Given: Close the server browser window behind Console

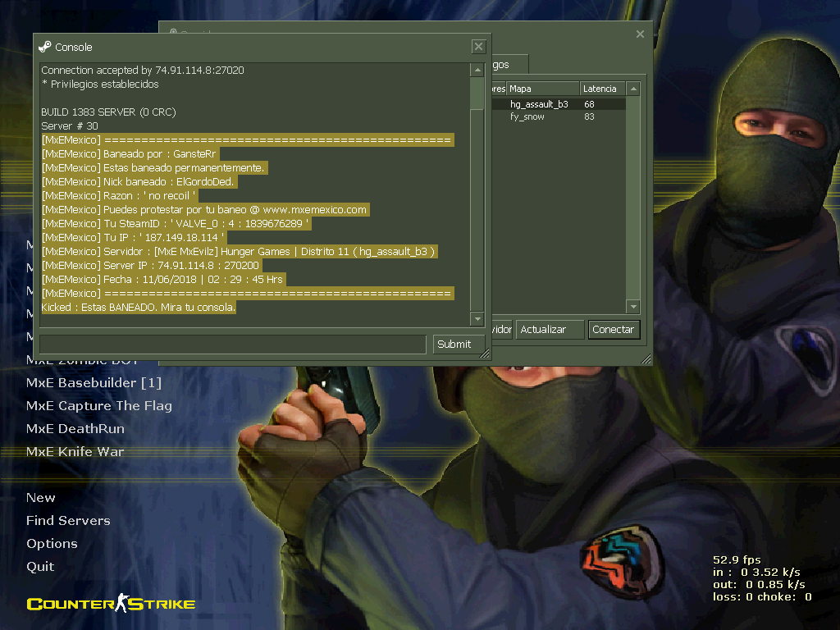Looking at the screenshot, I should pyautogui.click(x=640, y=34).
